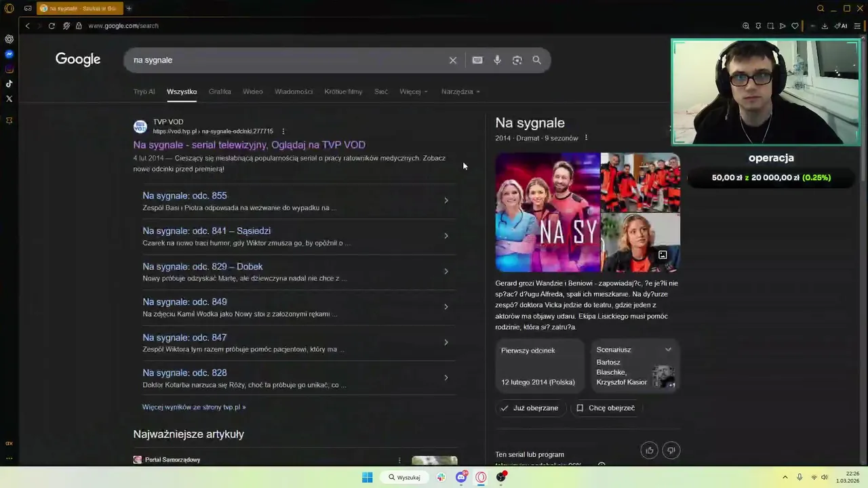Submit search with the magnifier icon
Image resolution: width=868 pixels, height=488 pixels.
coord(536,60)
